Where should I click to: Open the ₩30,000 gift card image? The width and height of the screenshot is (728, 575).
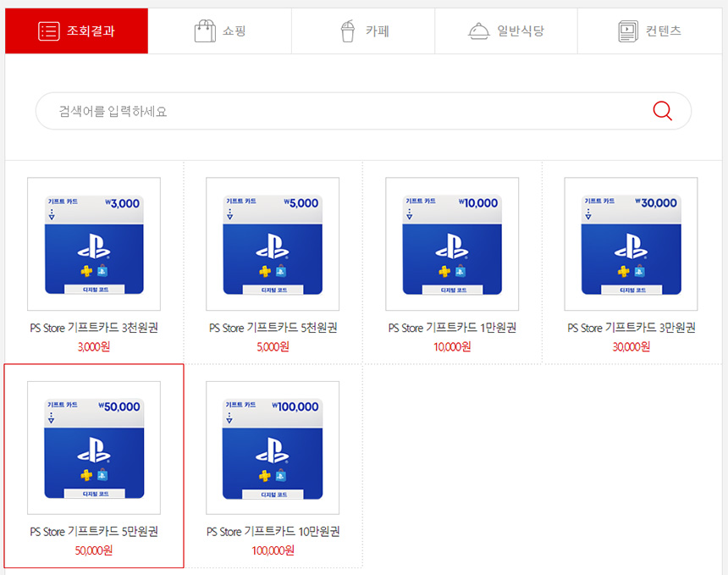[x=631, y=244]
